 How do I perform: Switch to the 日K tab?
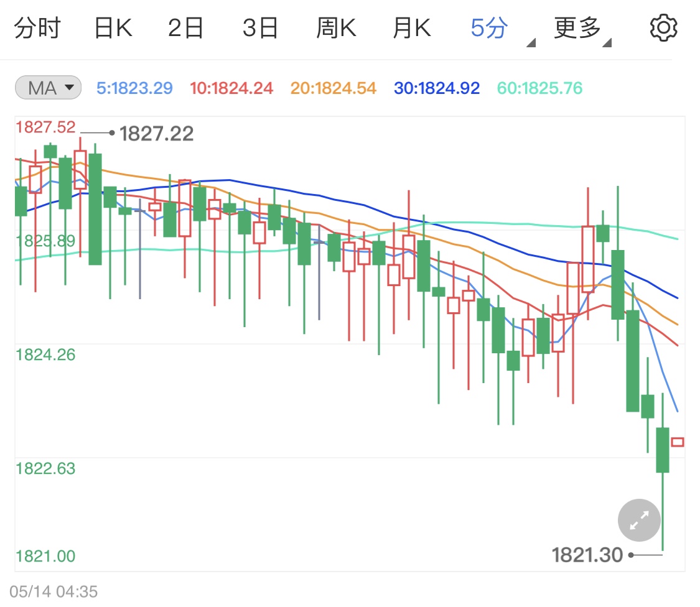point(113,28)
